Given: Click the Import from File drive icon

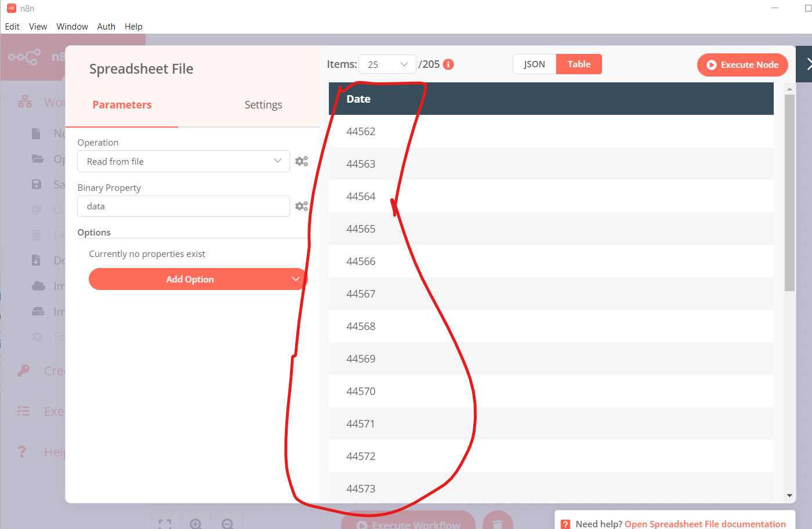Looking at the screenshot, I should click(x=38, y=311).
